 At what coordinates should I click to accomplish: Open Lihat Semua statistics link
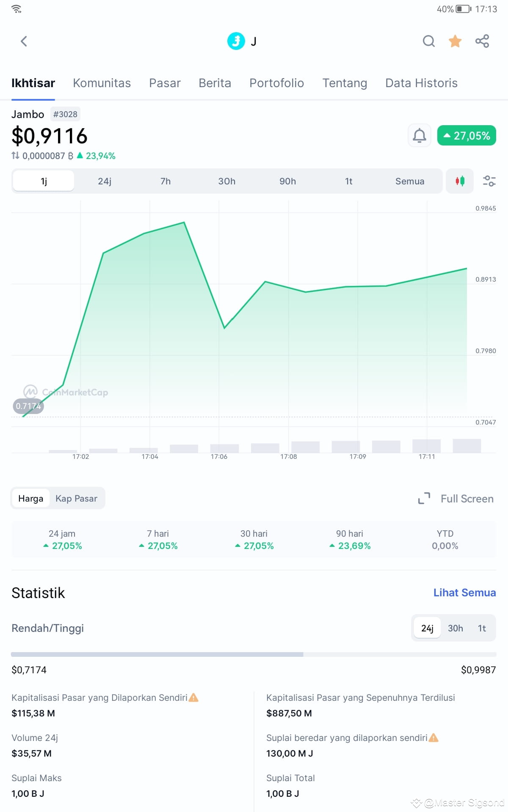(x=464, y=593)
